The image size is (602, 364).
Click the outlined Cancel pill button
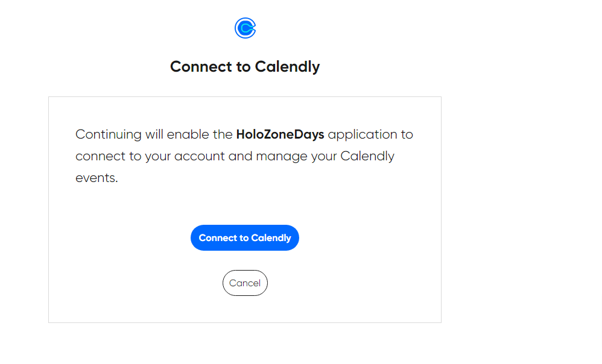pos(245,283)
